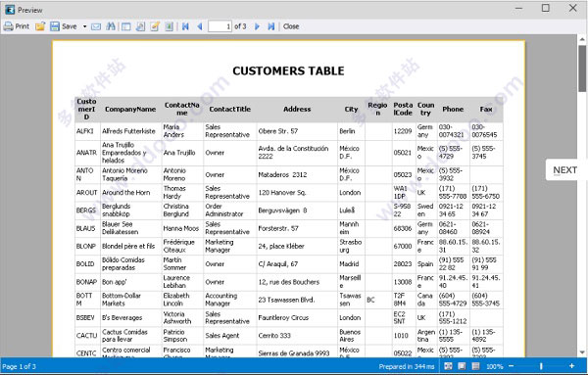Image resolution: width=588 pixels, height=375 pixels.
Task: Open the page setup icon
Action: (x=140, y=26)
